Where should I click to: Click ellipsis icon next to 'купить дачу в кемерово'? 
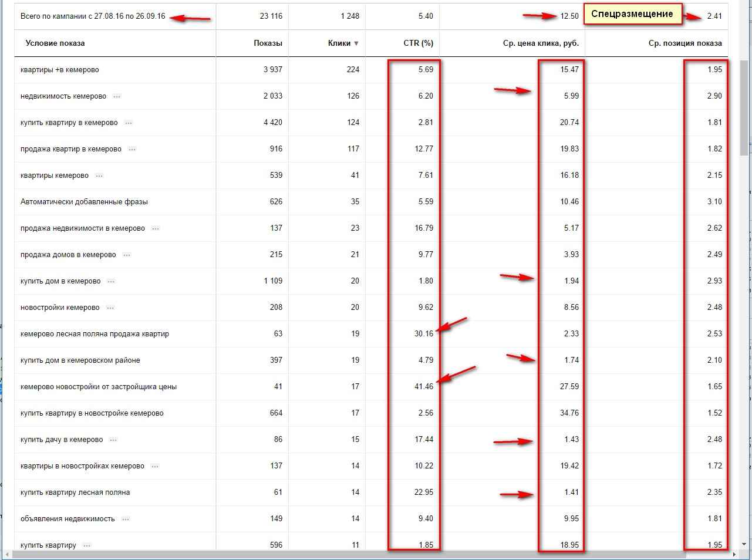pyautogui.click(x=113, y=440)
